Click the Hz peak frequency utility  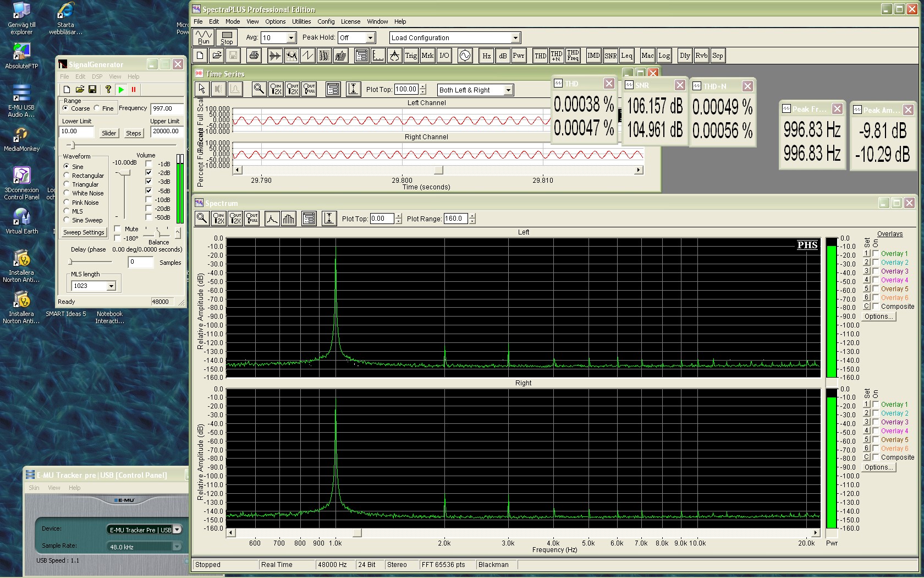pos(486,56)
